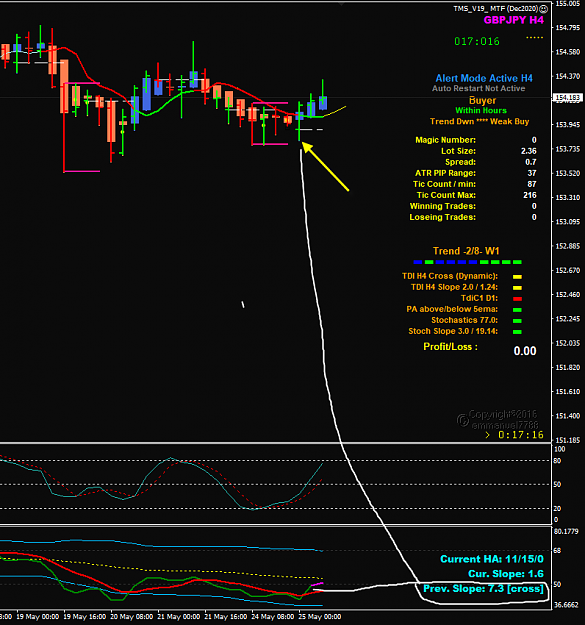Click the yellow swatch beside TDI H4 Slope
This screenshot has width=585, height=625.
click(517, 288)
